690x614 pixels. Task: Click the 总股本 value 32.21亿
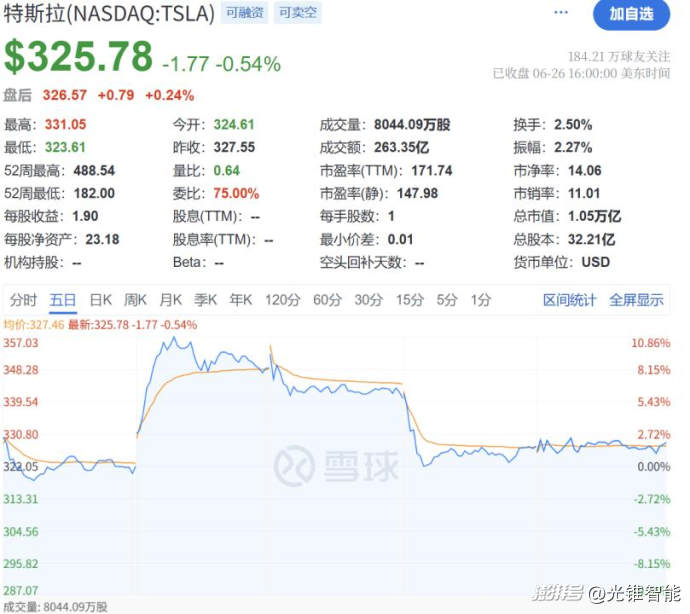pyautogui.click(x=591, y=239)
